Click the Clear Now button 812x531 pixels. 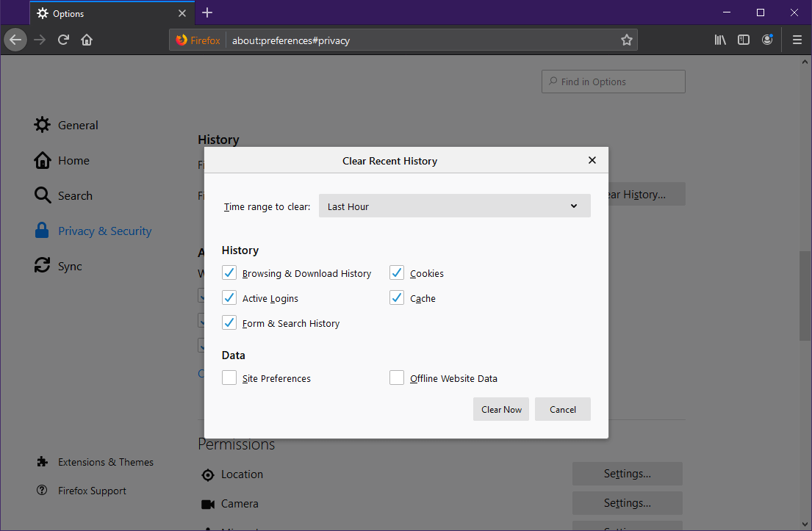[x=501, y=409]
